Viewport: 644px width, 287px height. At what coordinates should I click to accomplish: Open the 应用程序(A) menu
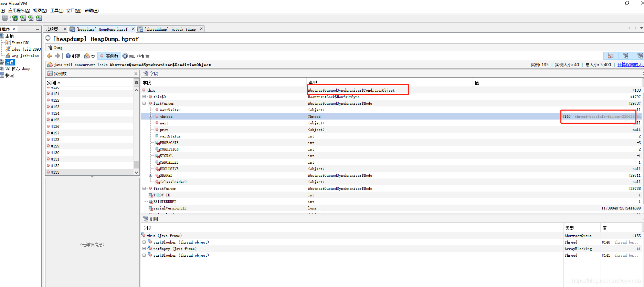pos(19,11)
